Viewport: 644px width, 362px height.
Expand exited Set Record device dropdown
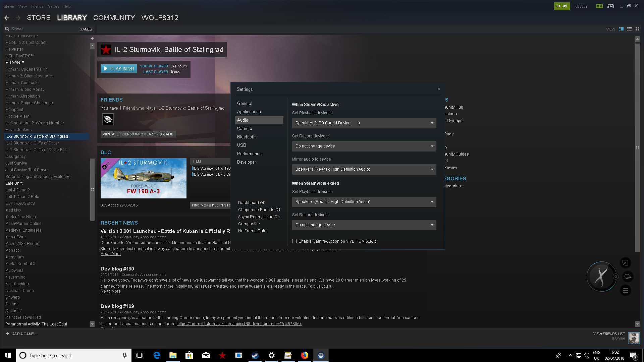pyautogui.click(x=364, y=225)
